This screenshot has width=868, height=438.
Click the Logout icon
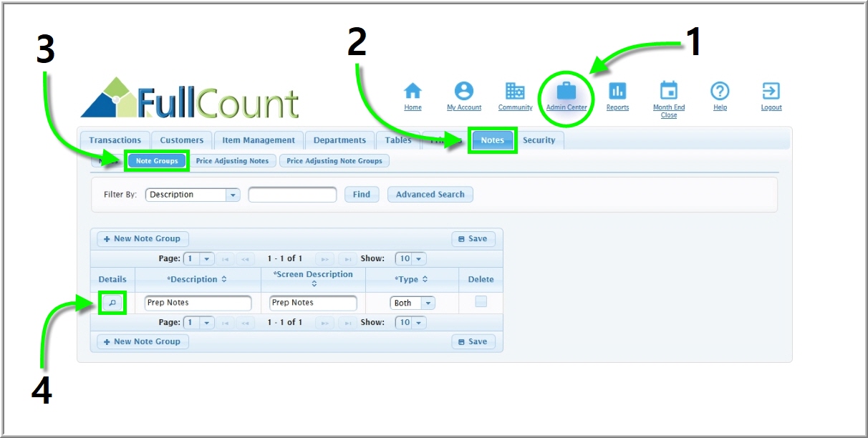click(771, 92)
